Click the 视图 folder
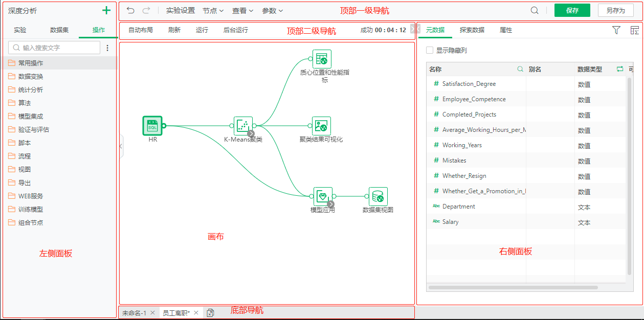The height and width of the screenshot is (320, 644). [x=59, y=169]
